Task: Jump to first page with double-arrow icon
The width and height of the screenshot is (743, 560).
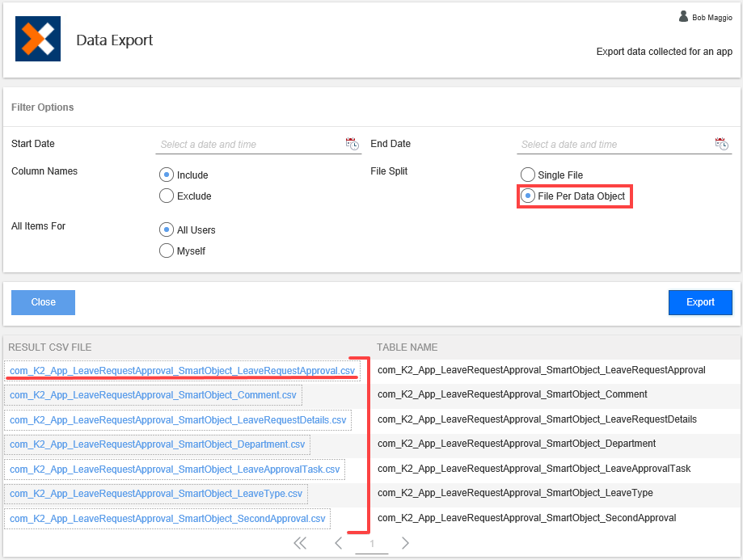Action: (x=300, y=543)
